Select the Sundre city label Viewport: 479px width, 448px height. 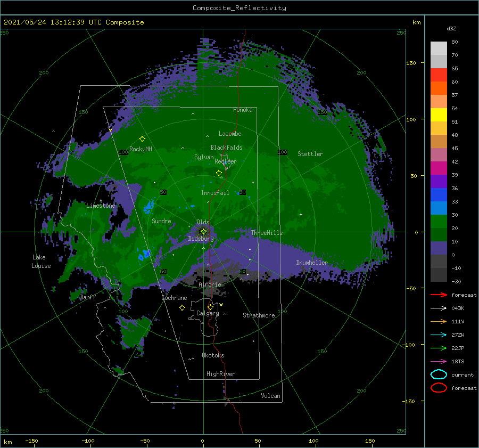161,221
